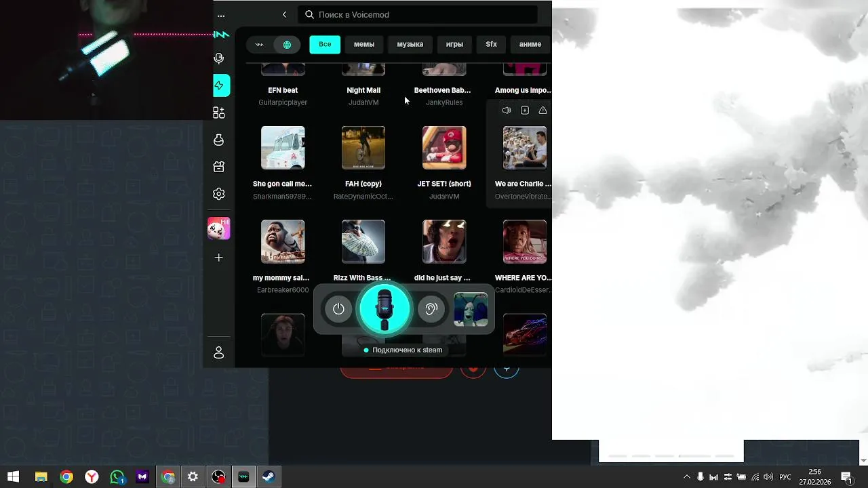The width and height of the screenshot is (868, 488).
Task: Open author Sharkman59789...
Action: coord(282,197)
